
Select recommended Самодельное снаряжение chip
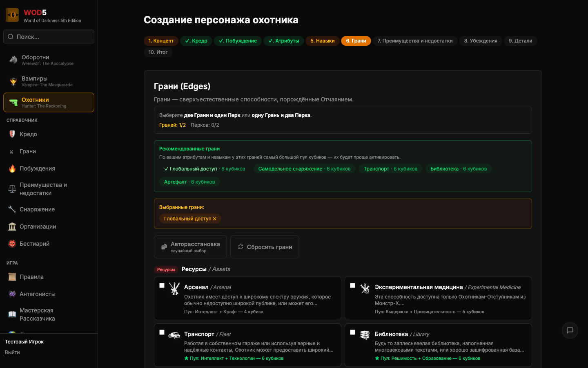point(304,169)
